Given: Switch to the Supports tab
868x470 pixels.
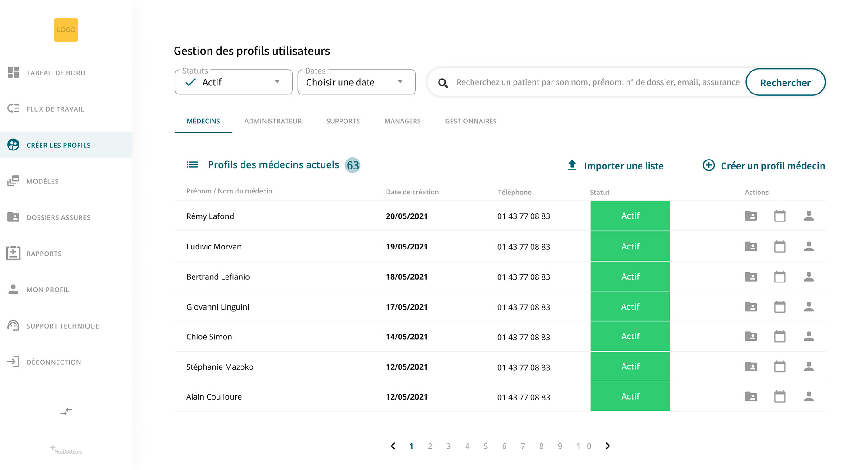Looking at the screenshot, I should pos(343,121).
